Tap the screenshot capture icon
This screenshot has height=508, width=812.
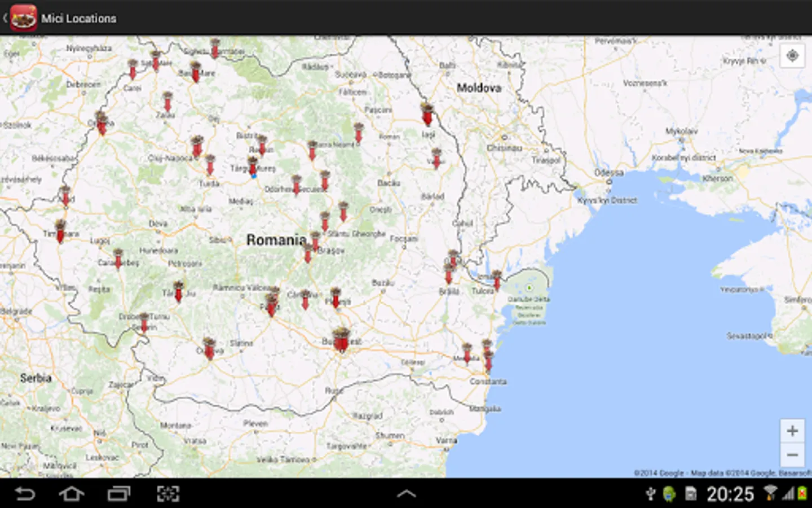point(168,494)
